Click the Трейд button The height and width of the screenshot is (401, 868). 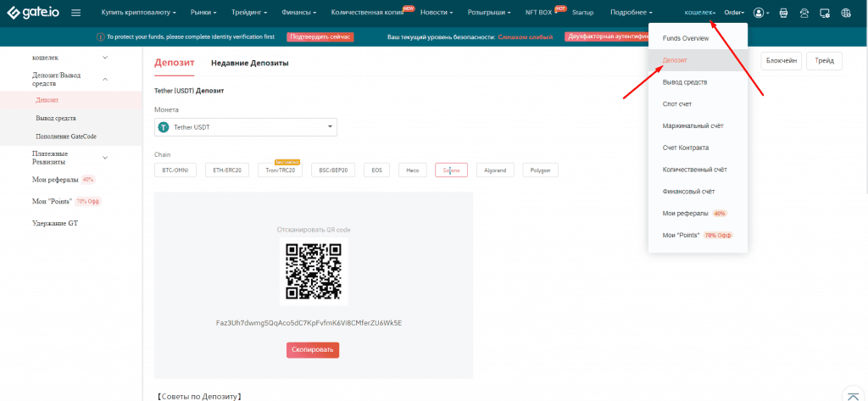click(x=824, y=62)
